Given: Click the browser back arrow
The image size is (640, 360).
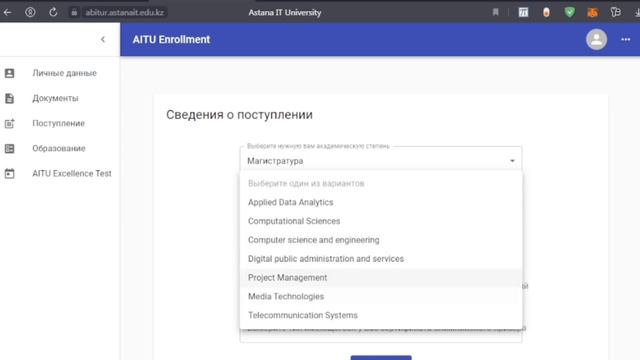Looking at the screenshot, I should tap(7, 12).
